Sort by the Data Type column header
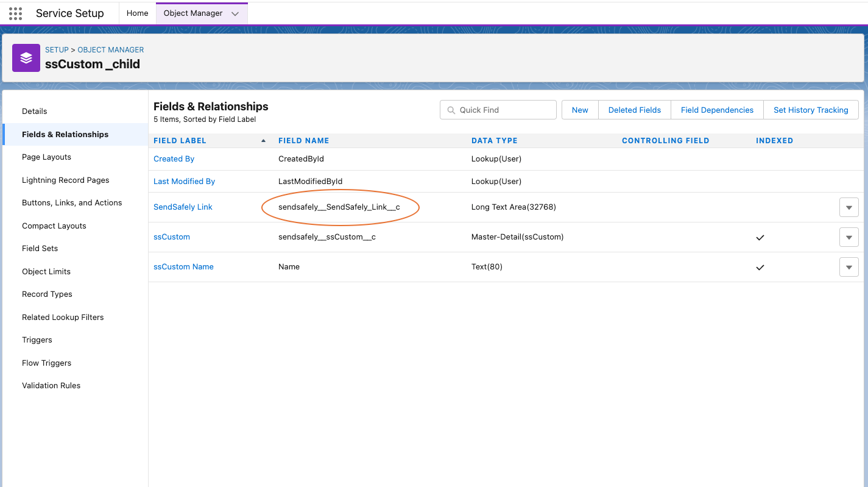 click(x=494, y=141)
